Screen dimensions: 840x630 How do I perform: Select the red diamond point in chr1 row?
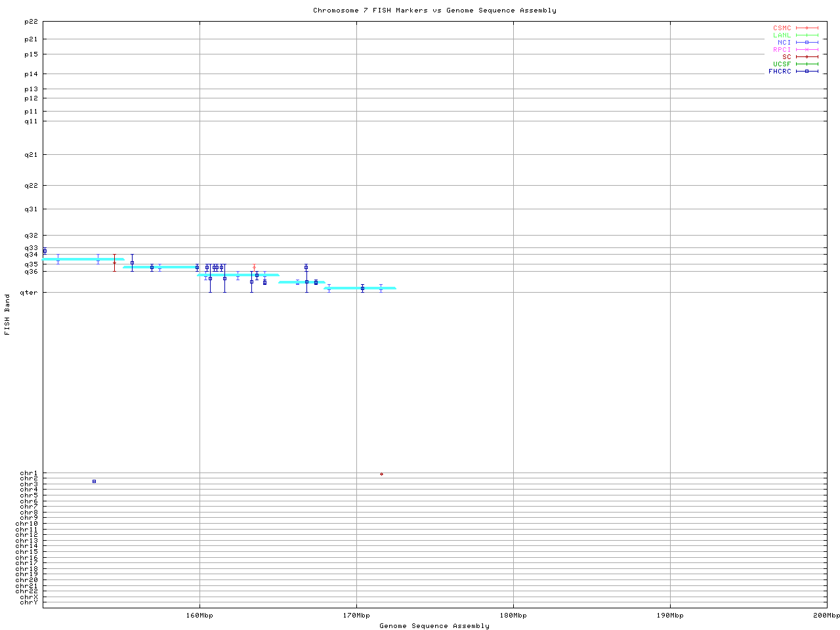coord(381,474)
